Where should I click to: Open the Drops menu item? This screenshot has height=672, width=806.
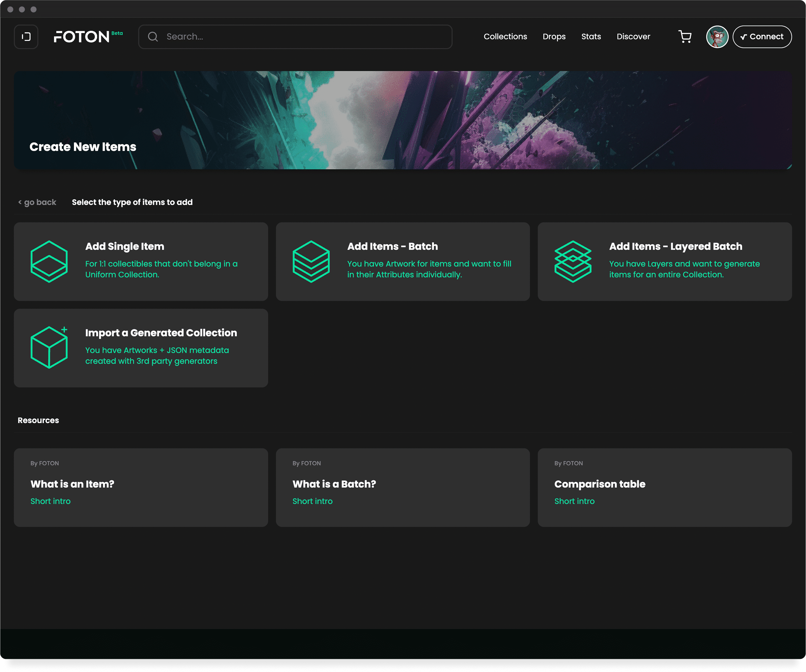[554, 37]
